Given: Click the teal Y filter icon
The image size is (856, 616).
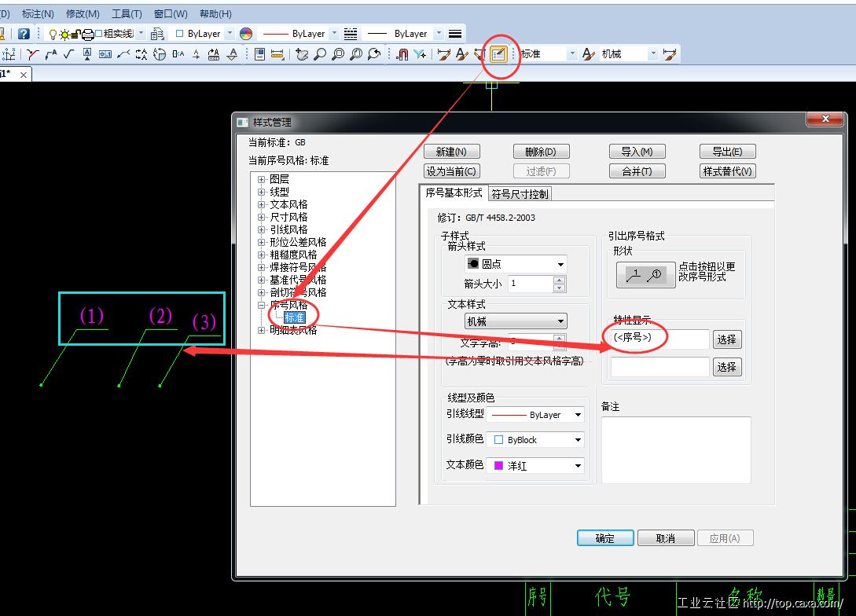Looking at the screenshot, I should (x=420, y=54).
